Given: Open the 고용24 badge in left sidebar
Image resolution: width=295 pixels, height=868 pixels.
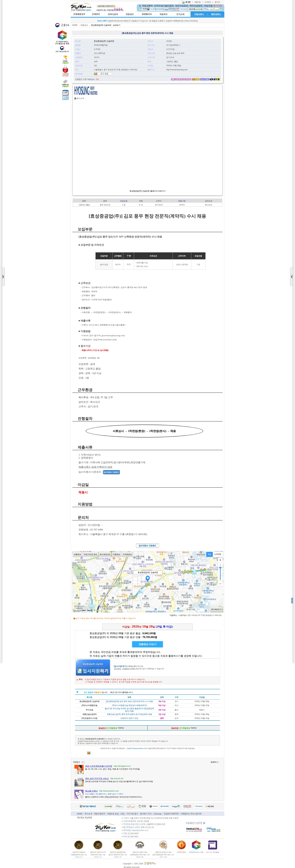Looking at the screenshot, I should pyautogui.click(x=62, y=25).
